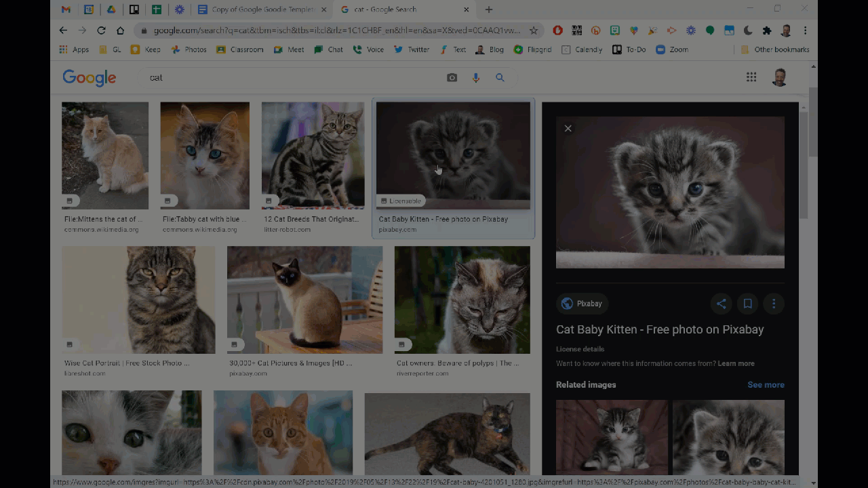
Task: Open the 30,000+ Cat Pictures Siamese thumbnail
Action: coord(304,300)
